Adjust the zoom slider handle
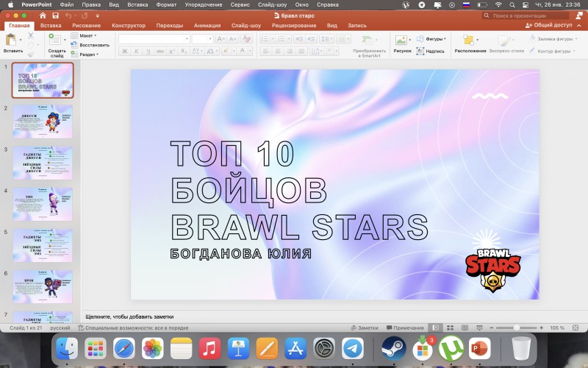Image resolution: width=588 pixels, height=368 pixels. pos(517,328)
